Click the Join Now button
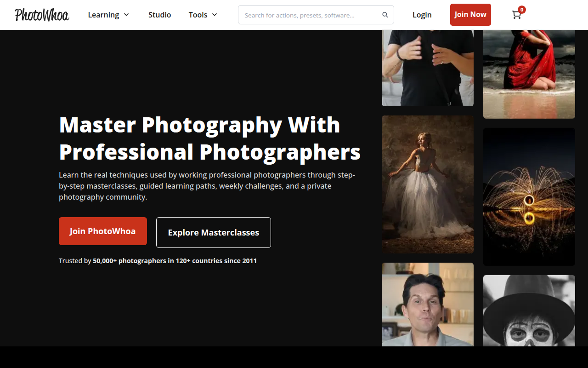The image size is (588, 368). [470, 15]
